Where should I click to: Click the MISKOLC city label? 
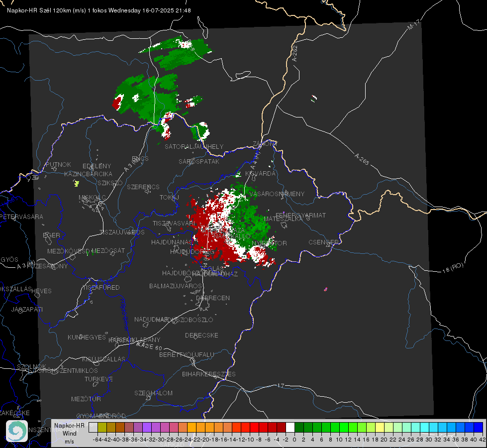tap(92, 198)
